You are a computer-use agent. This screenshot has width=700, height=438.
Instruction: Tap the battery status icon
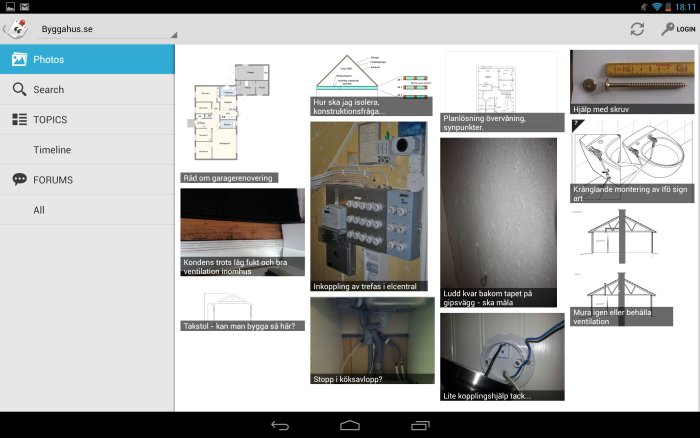click(668, 6)
